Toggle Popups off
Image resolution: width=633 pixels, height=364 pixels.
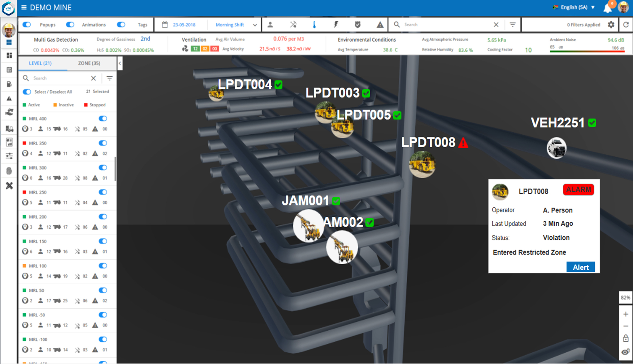pyautogui.click(x=27, y=24)
